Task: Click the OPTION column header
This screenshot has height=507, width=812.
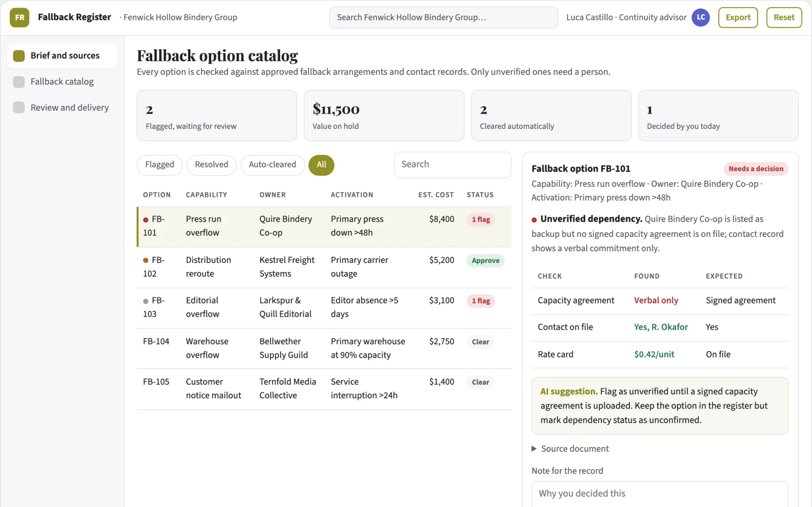Action: pos(157,195)
